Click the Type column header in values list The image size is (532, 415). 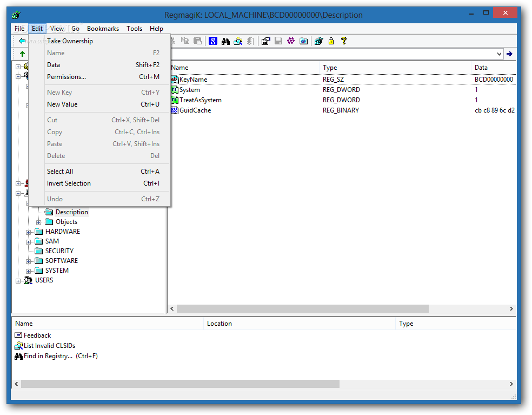click(x=395, y=68)
